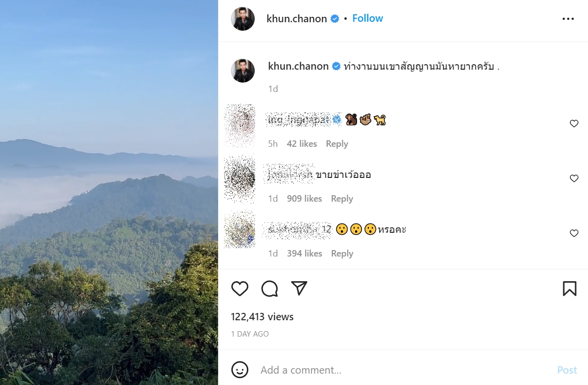Open comments via the speech bubble icon
Screen dimensions: 588x385
pyautogui.click(x=270, y=289)
